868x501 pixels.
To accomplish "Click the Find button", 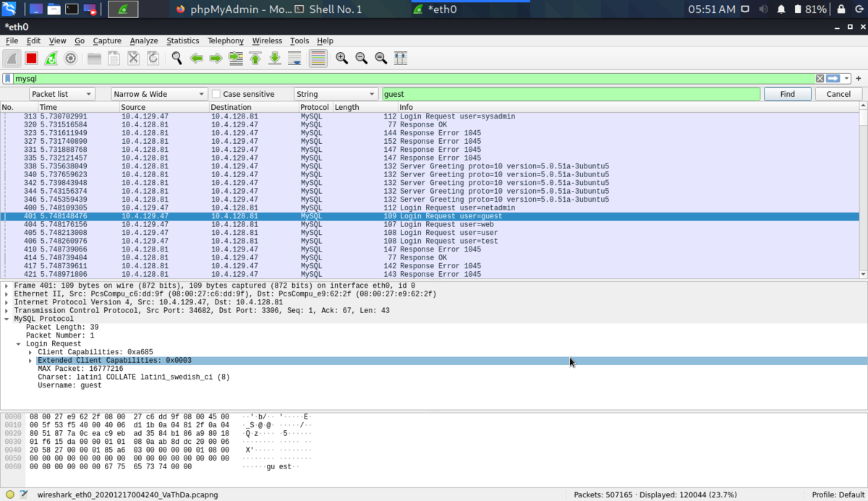I will point(788,94).
